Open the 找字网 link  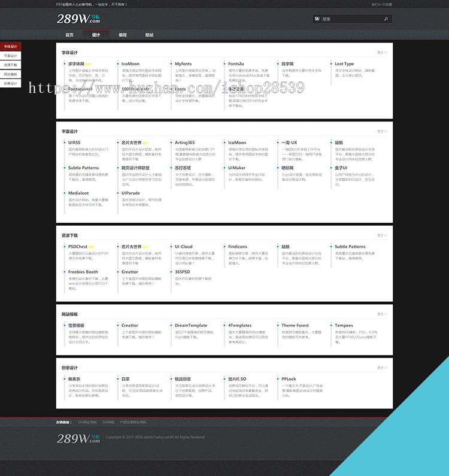click(x=287, y=63)
